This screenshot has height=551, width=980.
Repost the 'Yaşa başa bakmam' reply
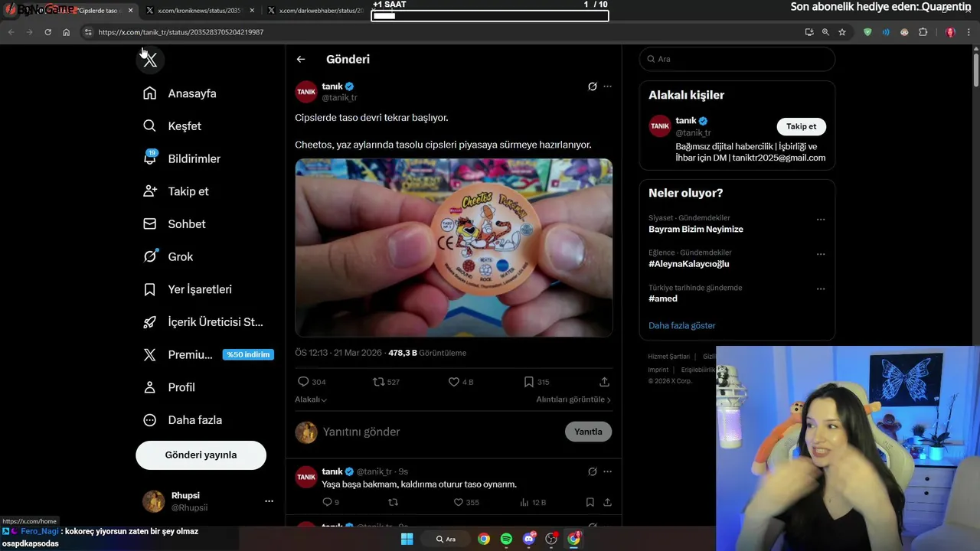394,502
